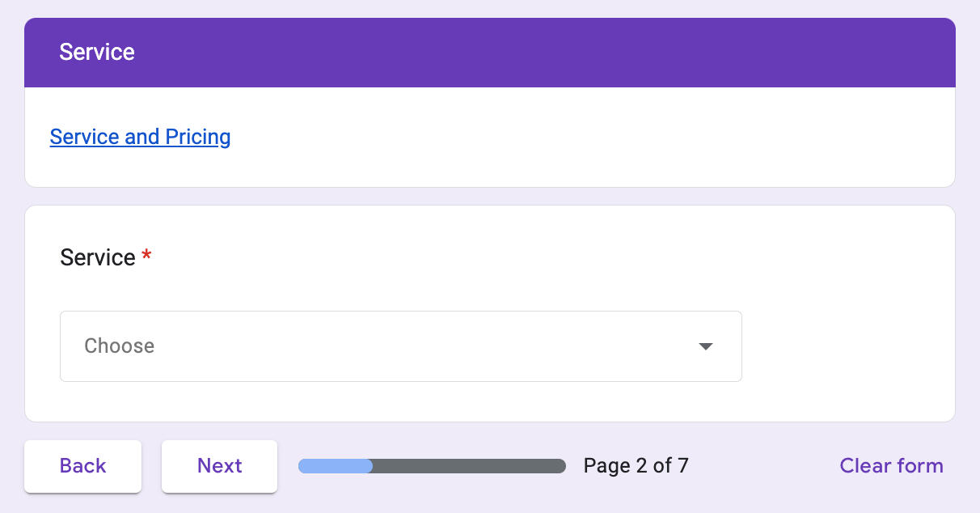
Task: Reset answers with Clear form
Action: point(891,466)
